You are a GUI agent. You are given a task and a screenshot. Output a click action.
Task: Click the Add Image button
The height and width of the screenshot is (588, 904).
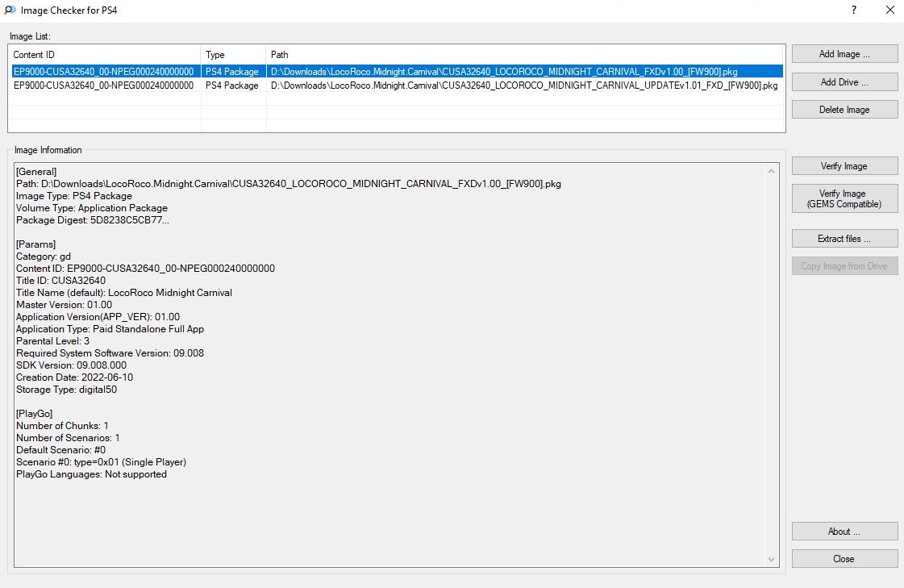coord(844,53)
